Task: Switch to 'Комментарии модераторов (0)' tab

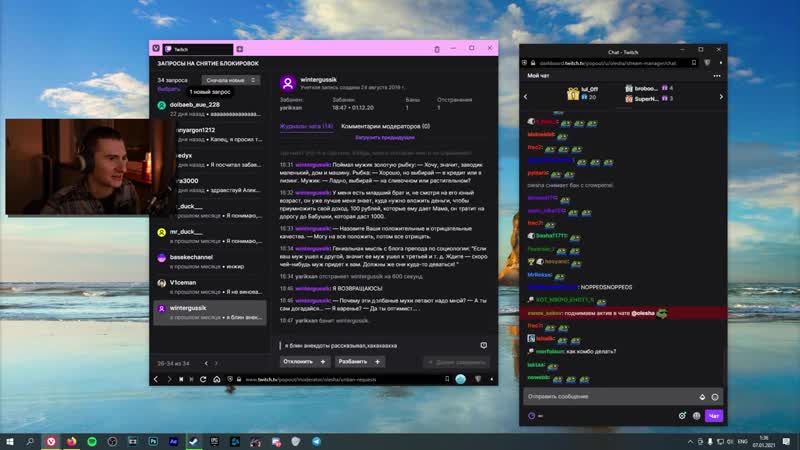Action: 385,126
